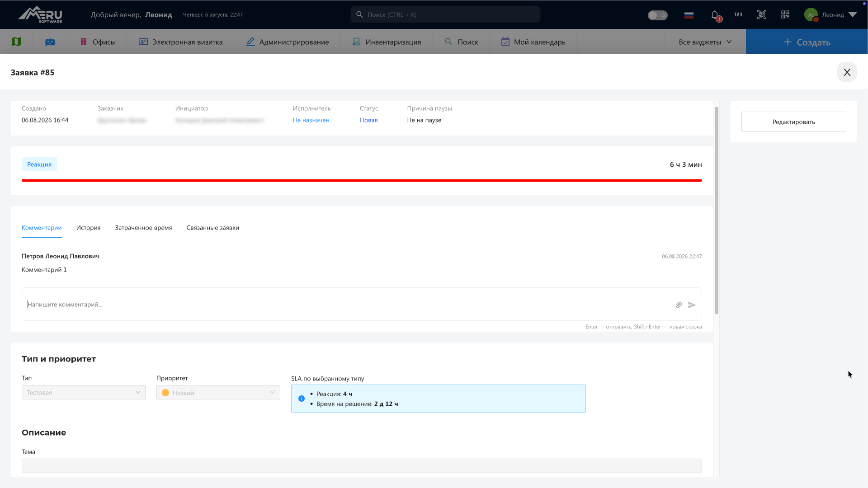The height and width of the screenshot is (488, 868).
Task: Open the Связанные заявки tab
Action: [x=213, y=228]
